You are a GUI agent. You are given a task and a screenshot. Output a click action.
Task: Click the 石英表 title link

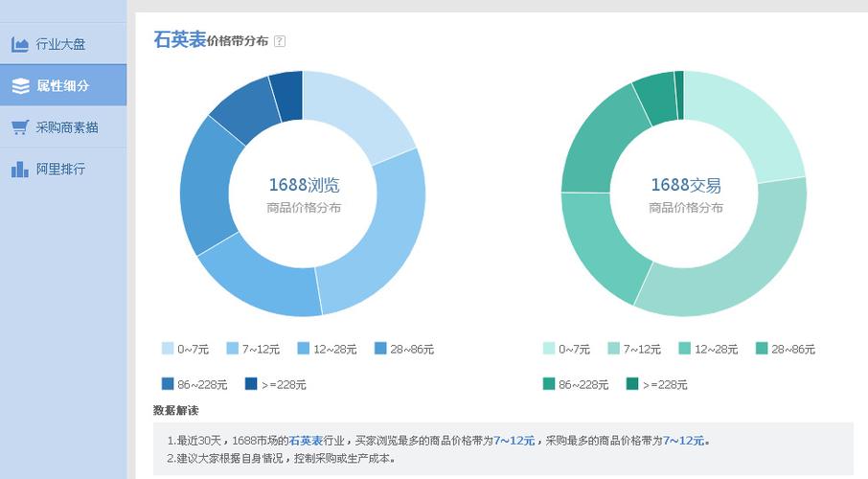point(179,40)
